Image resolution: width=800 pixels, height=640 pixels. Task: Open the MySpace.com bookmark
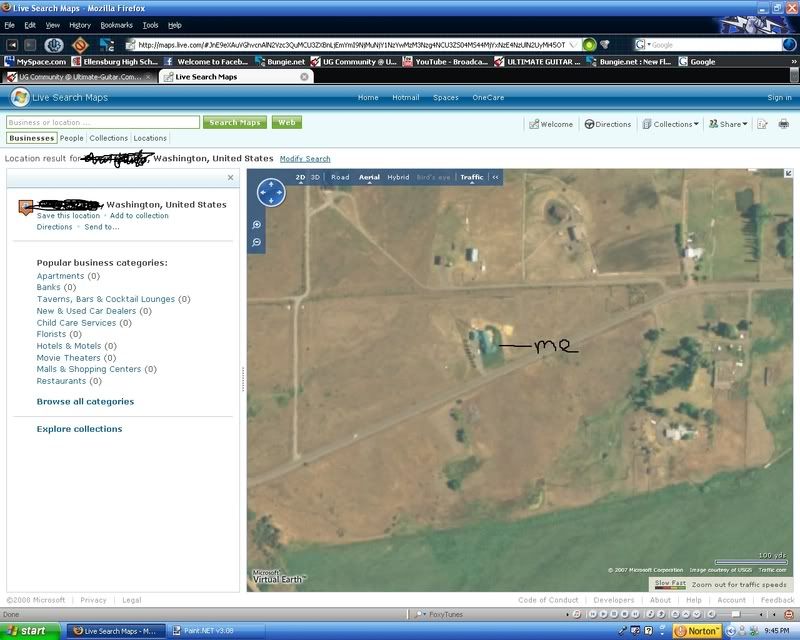35,62
